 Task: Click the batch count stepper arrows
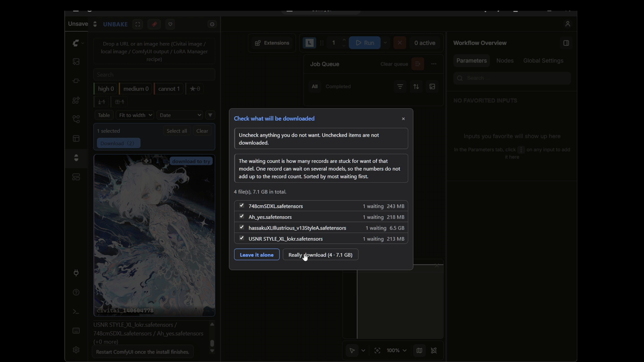(x=344, y=43)
